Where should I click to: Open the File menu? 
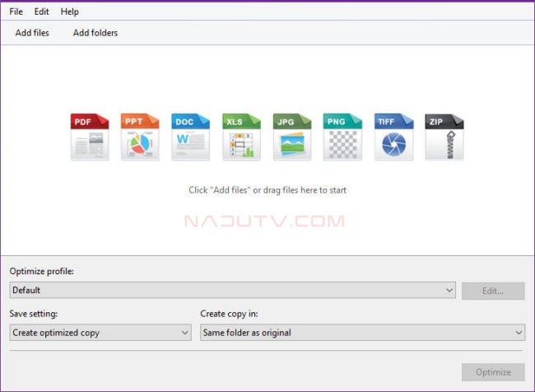point(16,12)
